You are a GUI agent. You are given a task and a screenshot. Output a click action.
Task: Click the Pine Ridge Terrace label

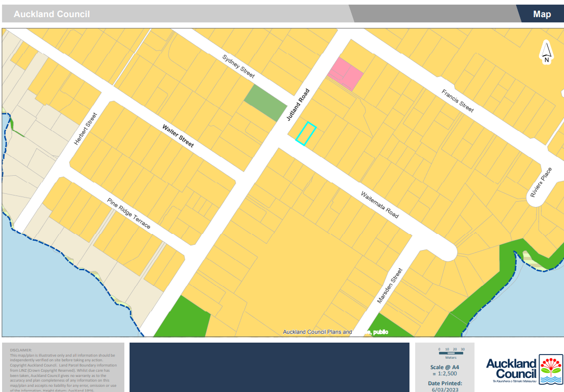[129, 213]
